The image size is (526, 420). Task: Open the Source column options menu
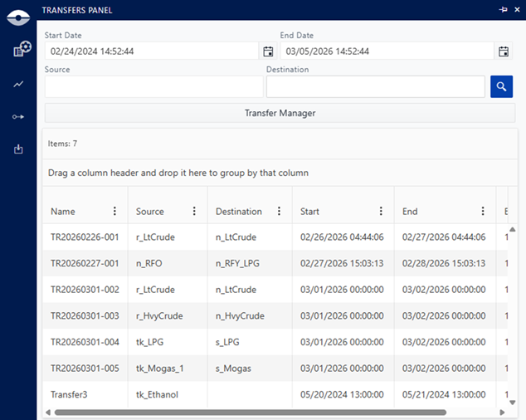click(x=194, y=212)
